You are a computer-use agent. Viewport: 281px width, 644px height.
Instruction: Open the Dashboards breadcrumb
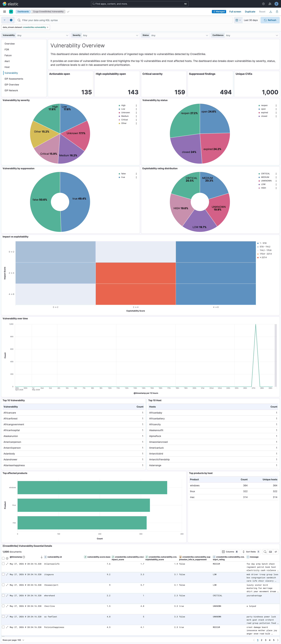[x=23, y=12]
